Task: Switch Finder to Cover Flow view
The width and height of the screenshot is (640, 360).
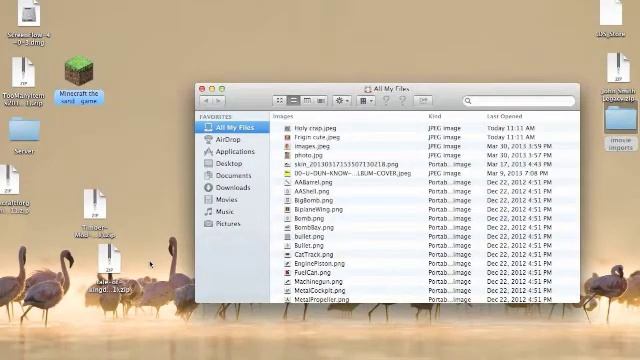Action: pos(321,100)
